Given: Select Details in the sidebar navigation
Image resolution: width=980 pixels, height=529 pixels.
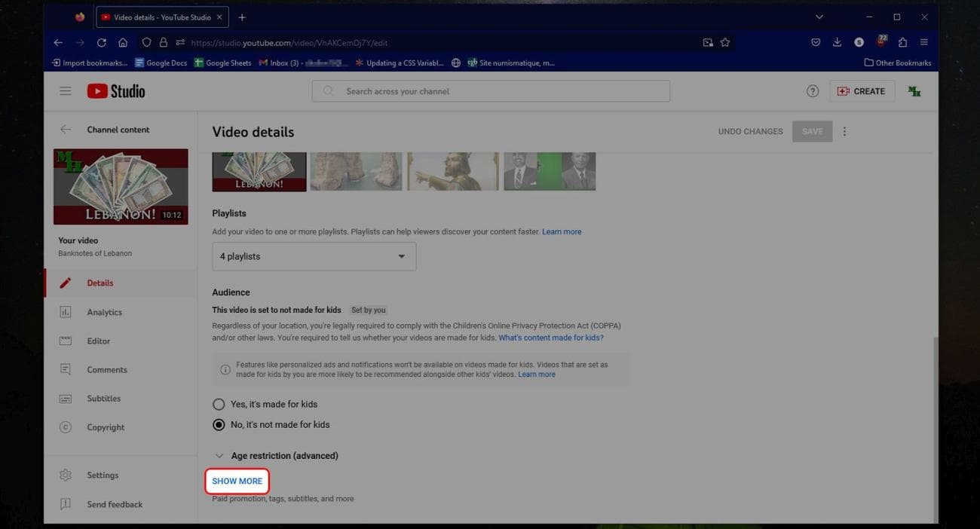Looking at the screenshot, I should [x=100, y=283].
